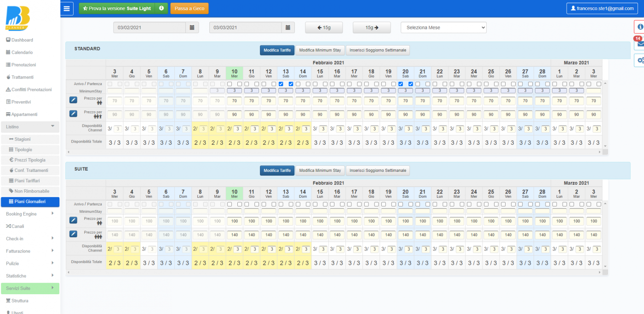Select Stagioni submenu item
The image size is (644, 314).
[30, 139]
